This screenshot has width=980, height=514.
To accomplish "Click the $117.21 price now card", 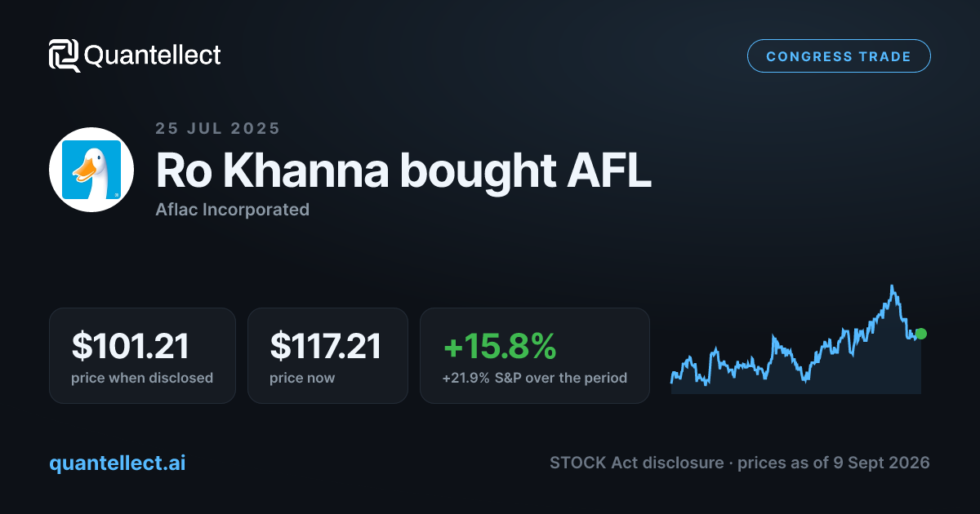I will coord(327,356).
